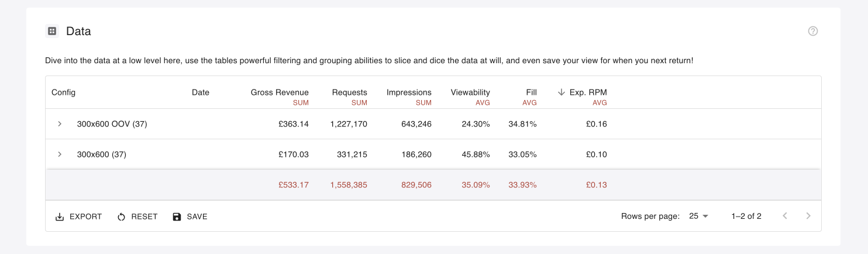Click the RESET button label
The image size is (868, 254).
click(x=144, y=217)
